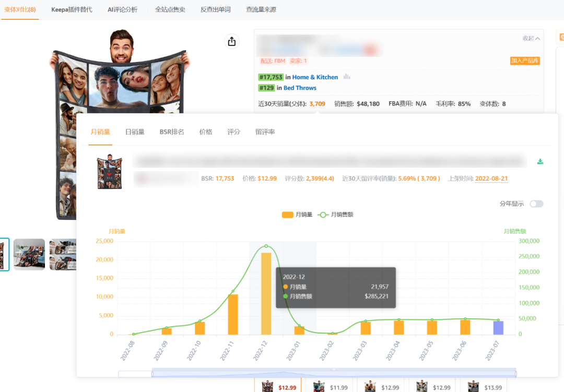Click the share icon above product image
Screen dimensions: 564x392
point(232,41)
